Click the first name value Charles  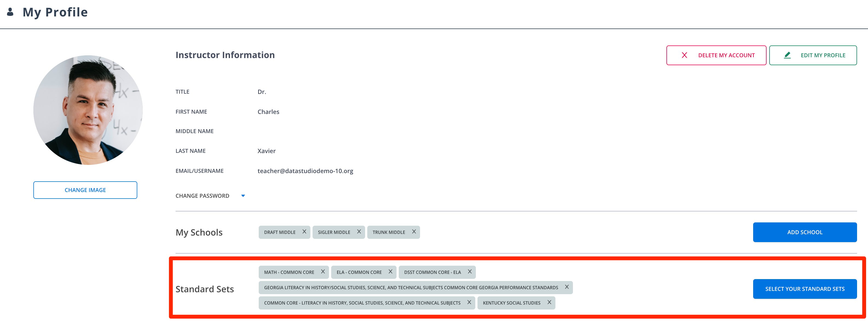[268, 112]
